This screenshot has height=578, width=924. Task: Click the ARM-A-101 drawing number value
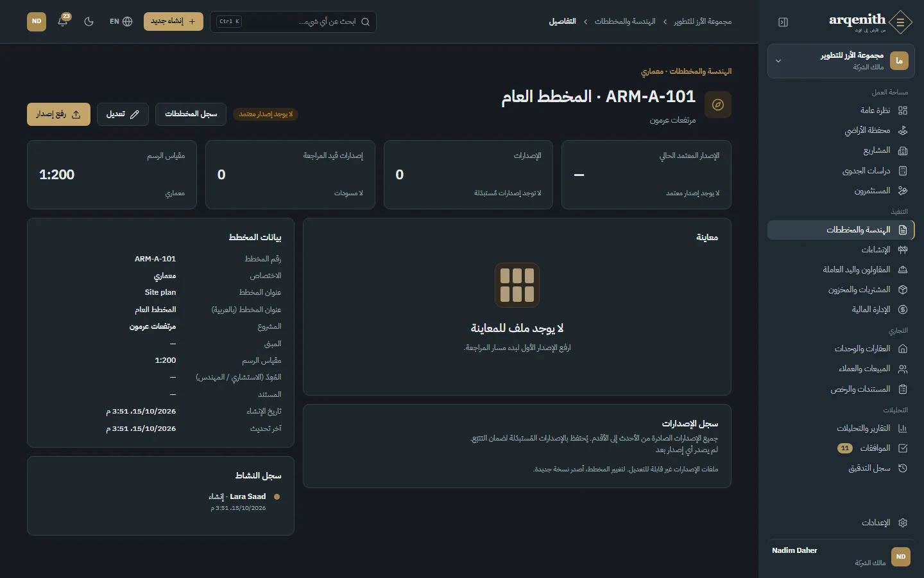[155, 259]
